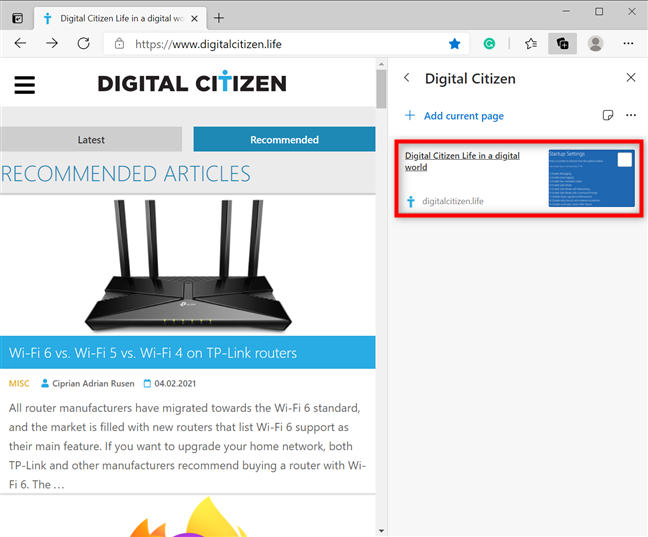This screenshot has height=537, width=648.
Task: Go forward to the next page
Action: [x=52, y=43]
